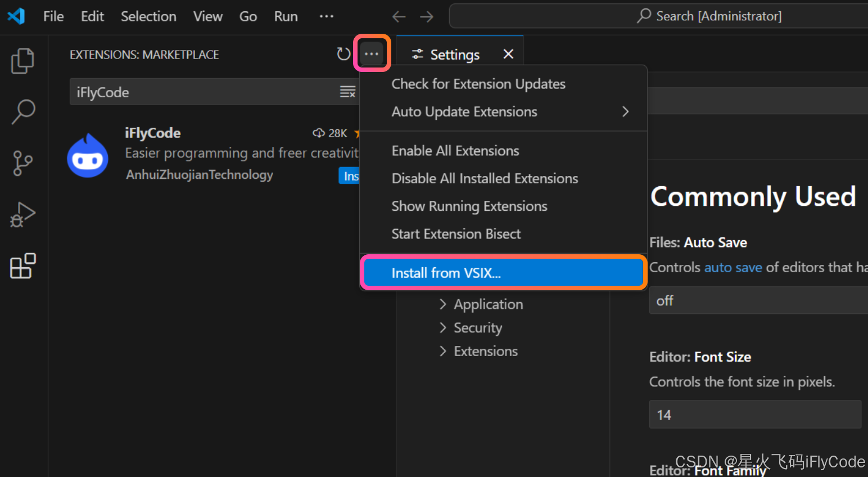Click the iFlyCode extension logo

click(x=88, y=156)
